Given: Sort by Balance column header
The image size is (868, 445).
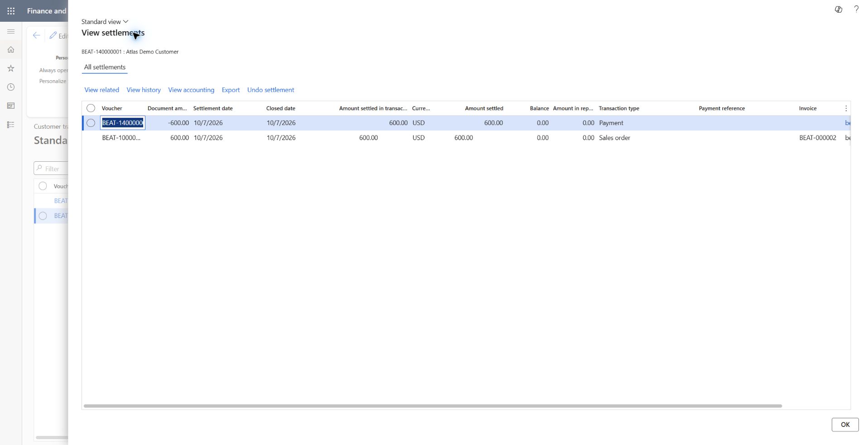Looking at the screenshot, I should point(539,108).
